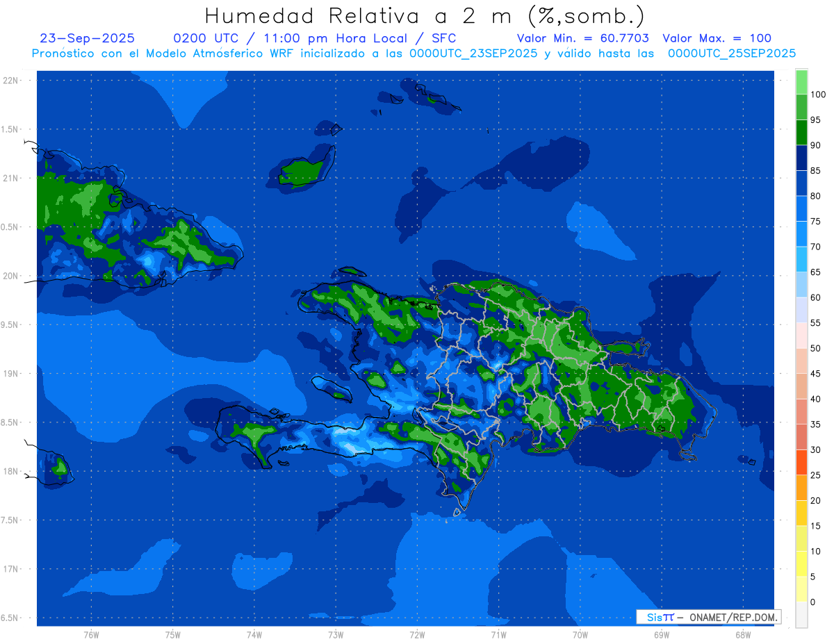
Task: Click the orange-red legend swatch between 25 and 30
Action: [801, 462]
